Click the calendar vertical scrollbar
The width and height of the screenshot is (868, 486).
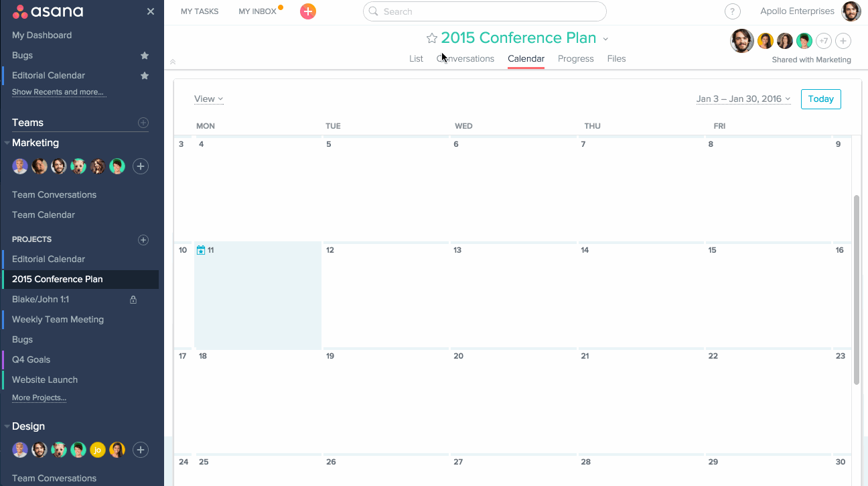[857, 288]
